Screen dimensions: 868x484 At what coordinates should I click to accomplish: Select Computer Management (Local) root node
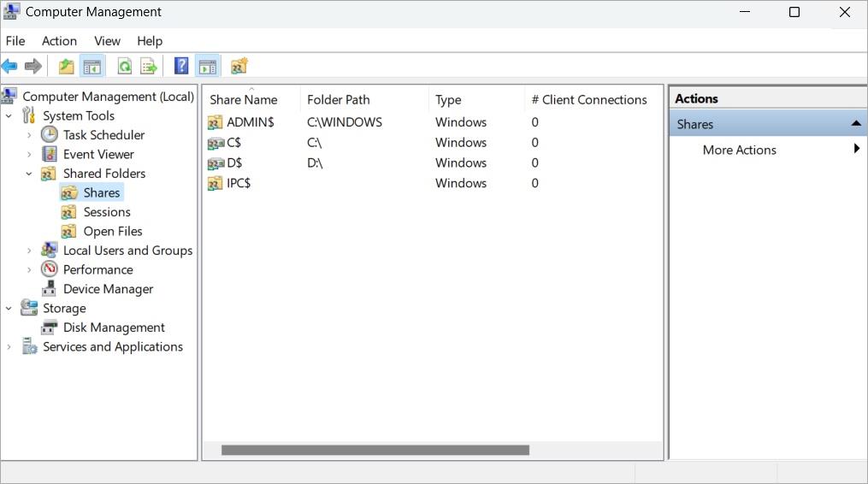coord(108,97)
